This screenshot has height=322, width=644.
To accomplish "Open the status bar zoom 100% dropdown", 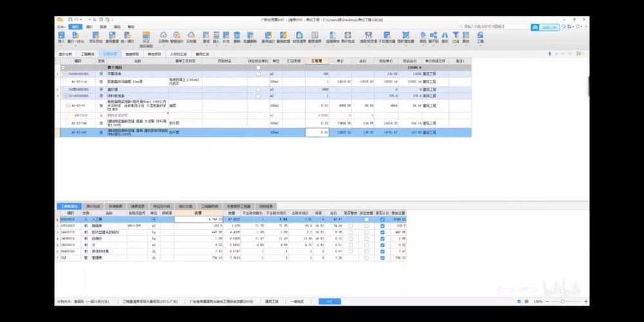I will pos(539,301).
